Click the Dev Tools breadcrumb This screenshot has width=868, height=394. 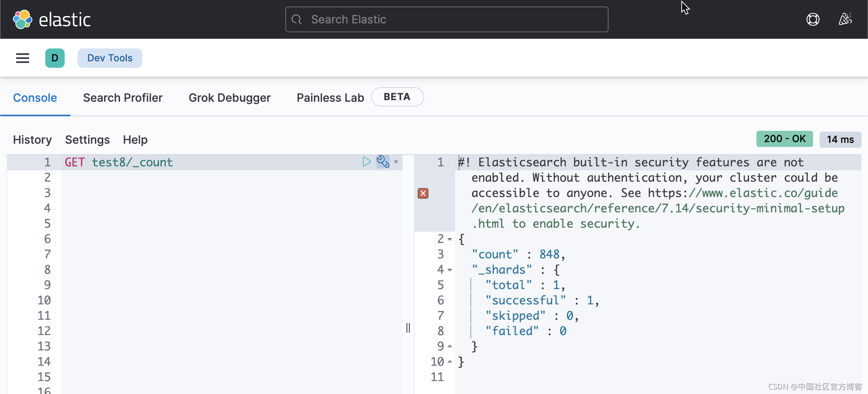[110, 58]
